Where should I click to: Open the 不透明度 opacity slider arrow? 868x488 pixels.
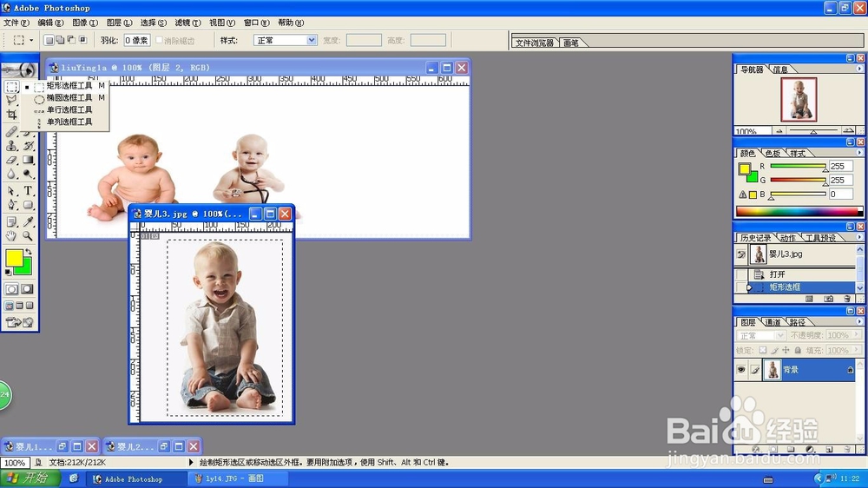tap(857, 334)
